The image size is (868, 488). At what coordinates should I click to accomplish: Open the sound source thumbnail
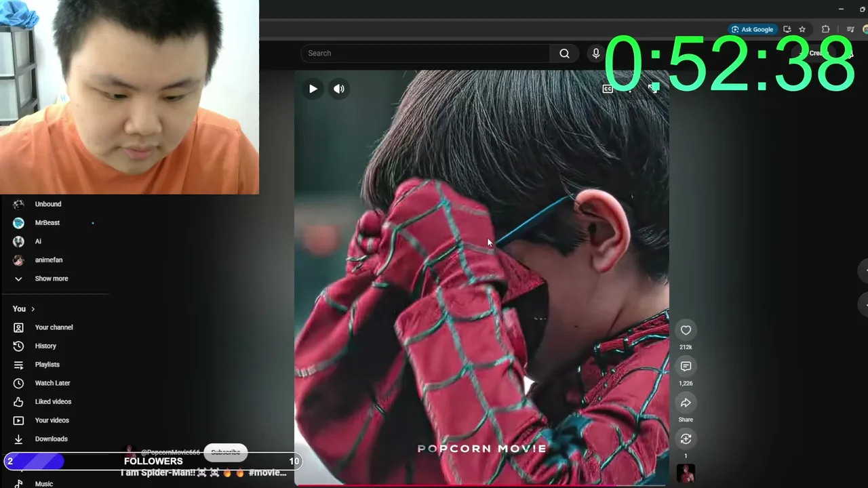tap(686, 474)
